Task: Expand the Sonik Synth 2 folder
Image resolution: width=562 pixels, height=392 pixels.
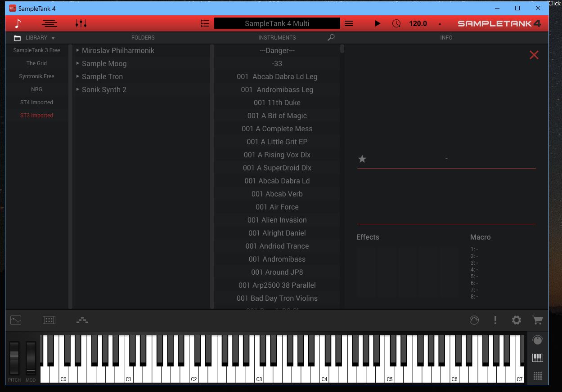Action: pos(78,89)
